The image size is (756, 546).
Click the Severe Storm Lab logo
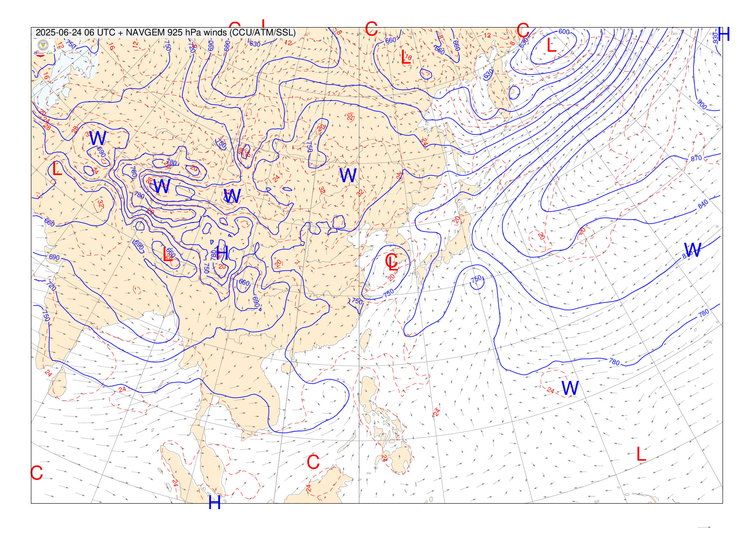pos(43,47)
